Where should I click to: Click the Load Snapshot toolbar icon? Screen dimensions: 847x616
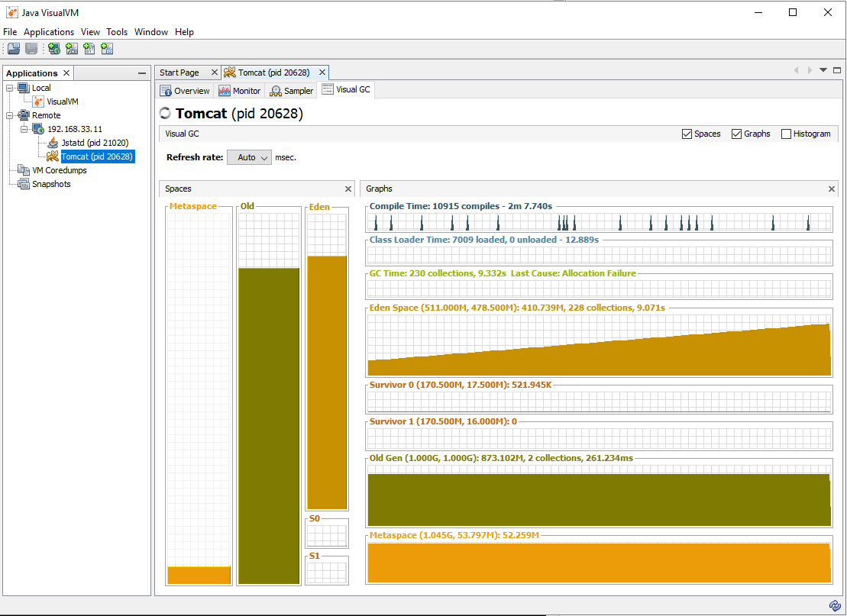14,49
